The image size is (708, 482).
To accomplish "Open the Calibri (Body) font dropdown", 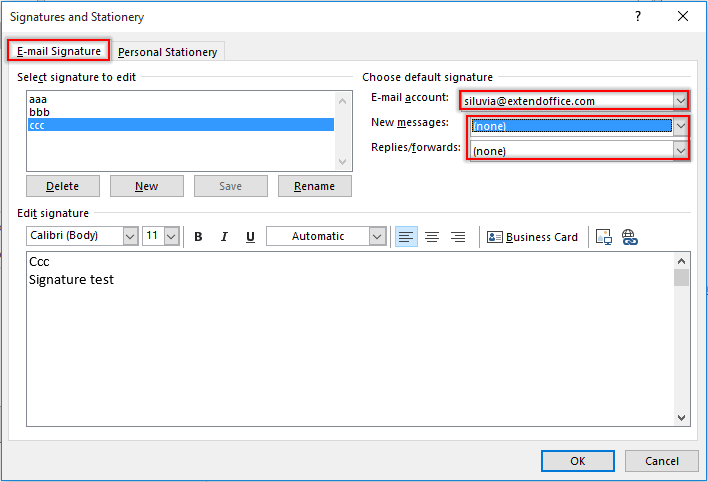I will [x=130, y=236].
